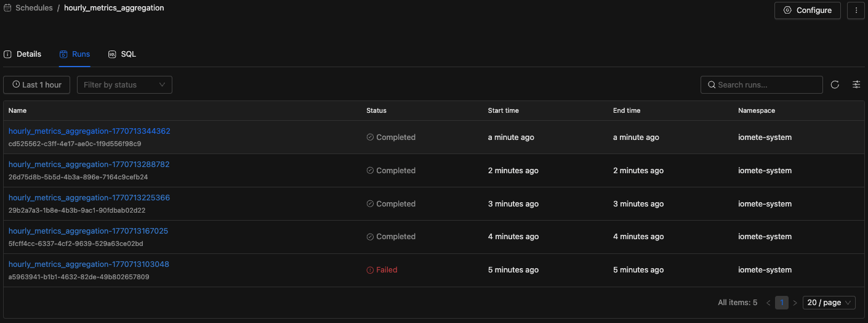This screenshot has height=323, width=868.
Task: Click the refresh runs icon
Action: (835, 85)
